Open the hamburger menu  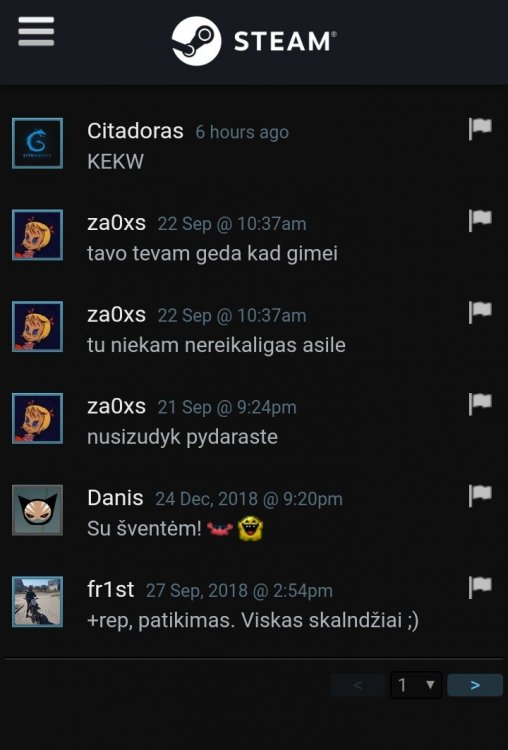[x=36, y=32]
